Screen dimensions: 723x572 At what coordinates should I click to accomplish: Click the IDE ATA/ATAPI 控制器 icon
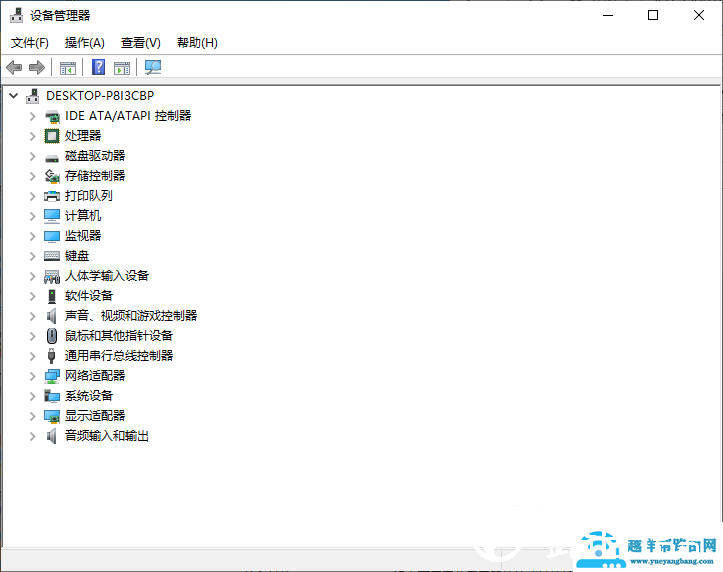pyautogui.click(x=52, y=116)
